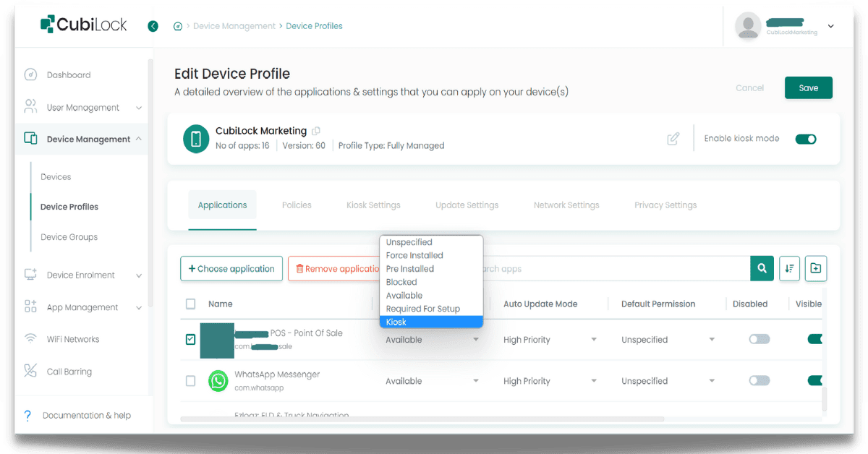Click the edit profile pencil icon
The height and width of the screenshot is (454, 868).
click(673, 139)
